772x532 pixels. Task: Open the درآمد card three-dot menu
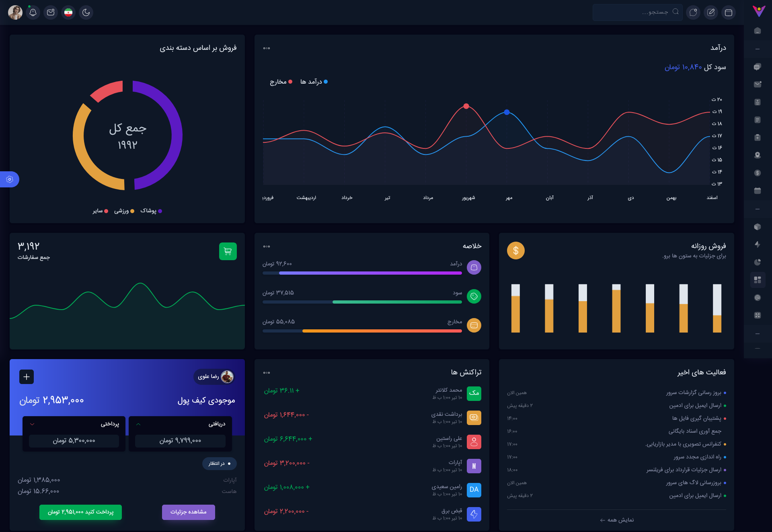pos(267,48)
